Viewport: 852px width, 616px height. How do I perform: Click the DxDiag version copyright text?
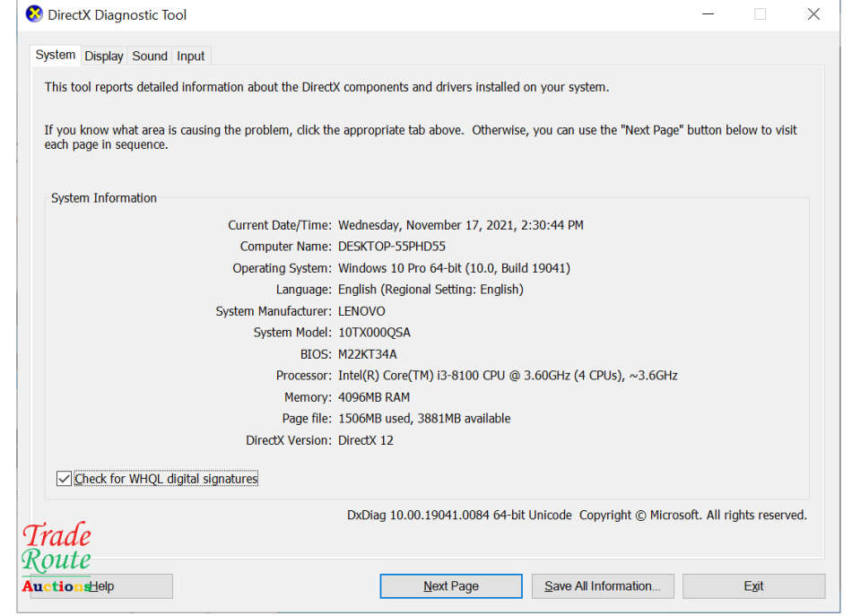click(x=577, y=516)
